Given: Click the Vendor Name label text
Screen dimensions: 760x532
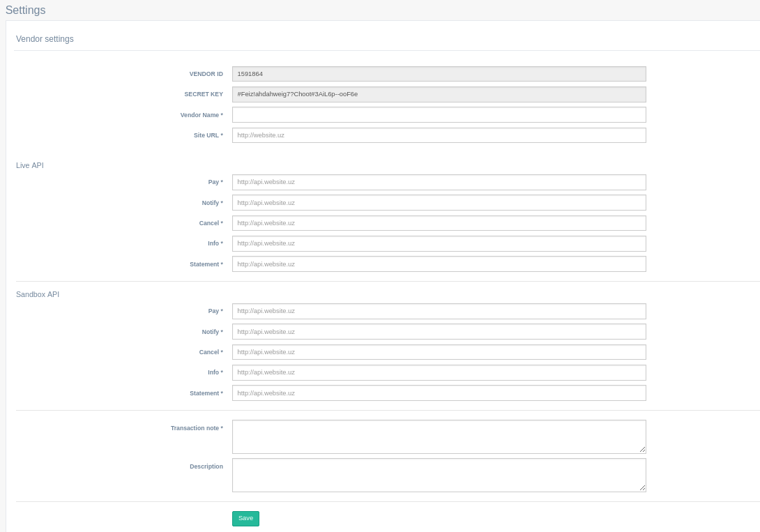Looking at the screenshot, I should [x=201, y=115].
